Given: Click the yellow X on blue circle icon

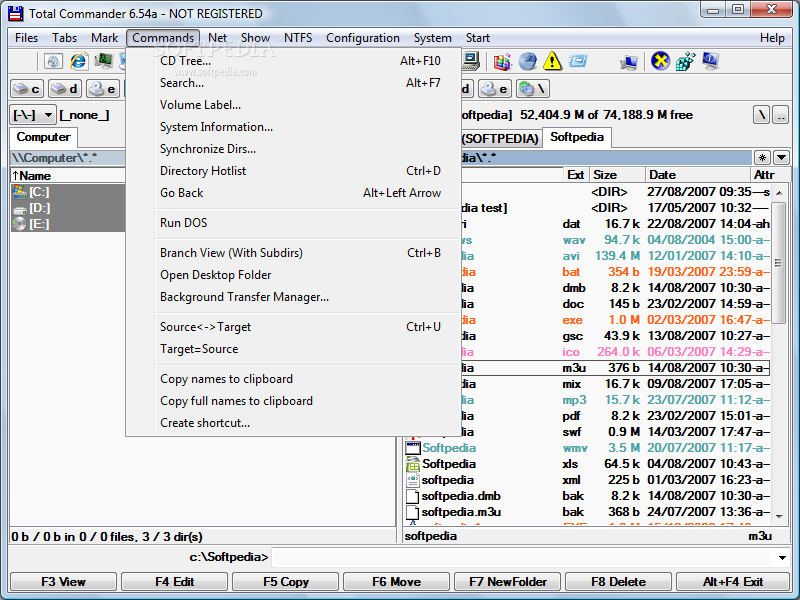Looking at the screenshot, I should pyautogui.click(x=660, y=62).
